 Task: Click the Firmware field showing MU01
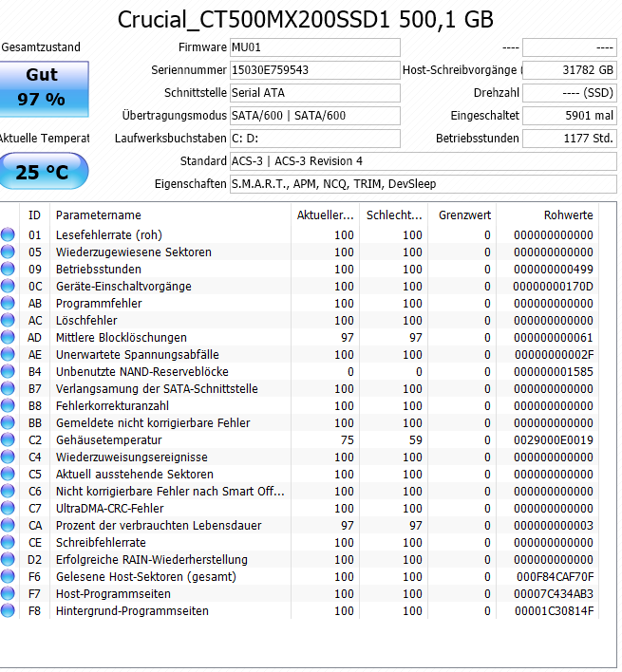click(x=315, y=47)
